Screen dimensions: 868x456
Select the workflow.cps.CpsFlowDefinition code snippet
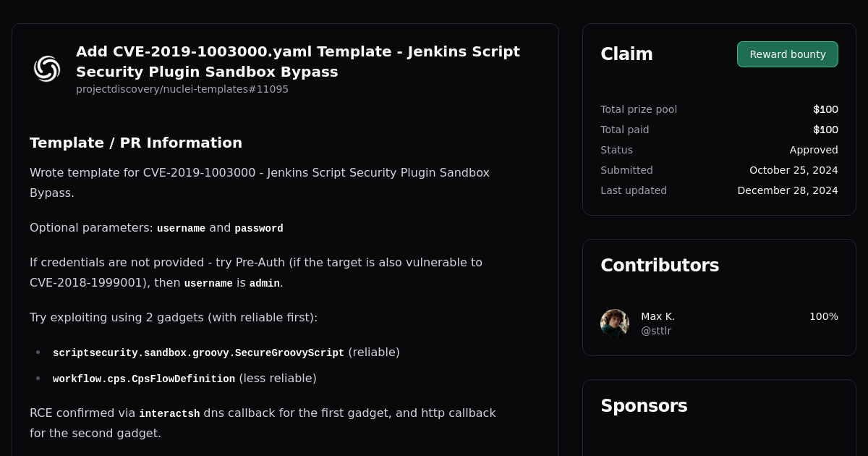coord(143,378)
